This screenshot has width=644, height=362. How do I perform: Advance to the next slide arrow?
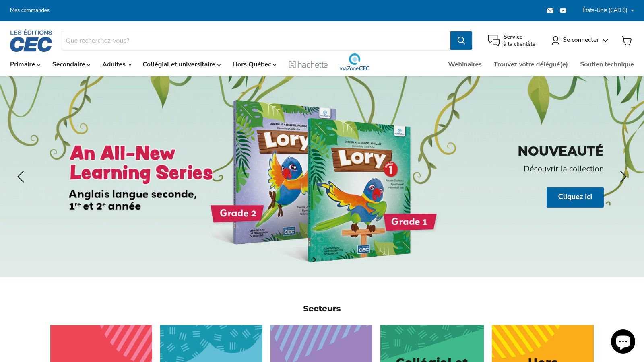[x=623, y=177]
